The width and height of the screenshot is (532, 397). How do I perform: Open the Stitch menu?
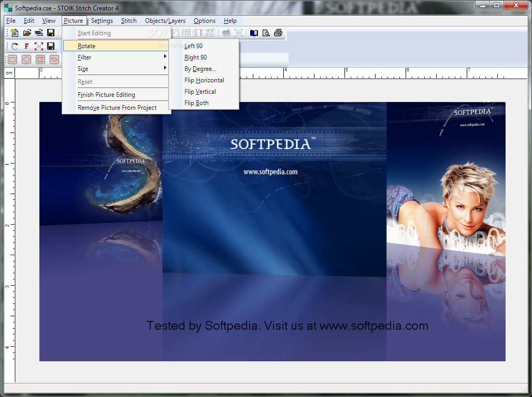(129, 21)
